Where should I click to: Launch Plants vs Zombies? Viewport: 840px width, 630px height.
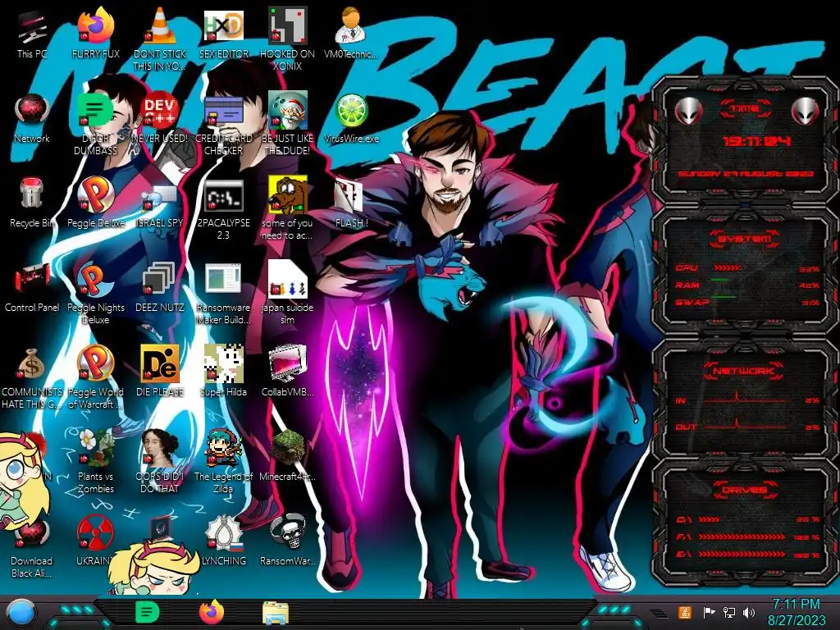click(x=95, y=461)
